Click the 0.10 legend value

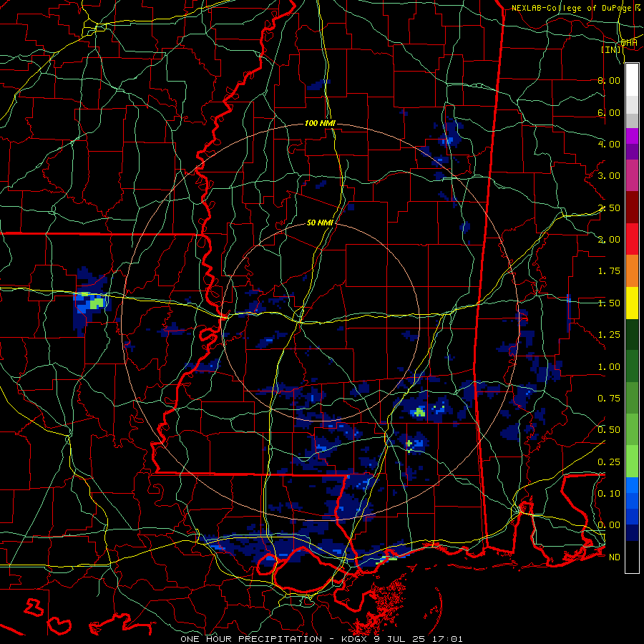click(x=609, y=494)
